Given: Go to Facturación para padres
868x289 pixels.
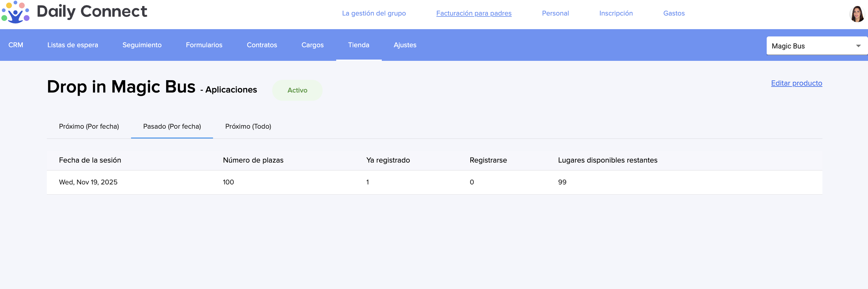Looking at the screenshot, I should [474, 13].
